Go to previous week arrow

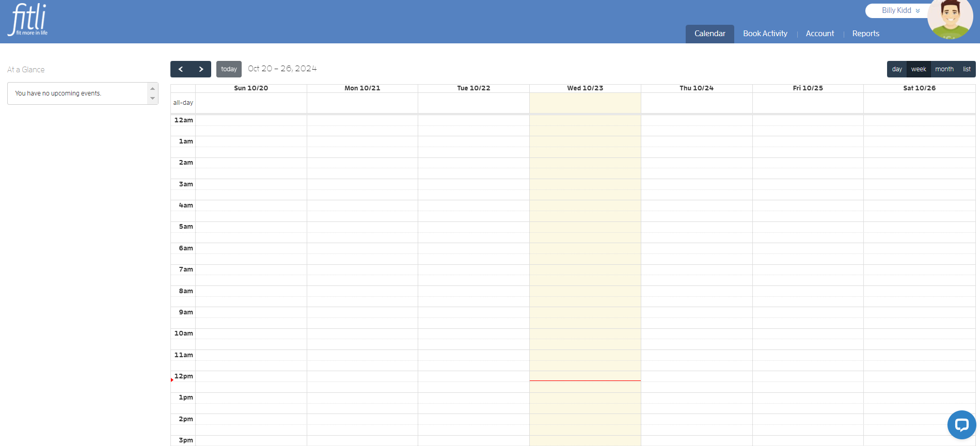(181, 69)
